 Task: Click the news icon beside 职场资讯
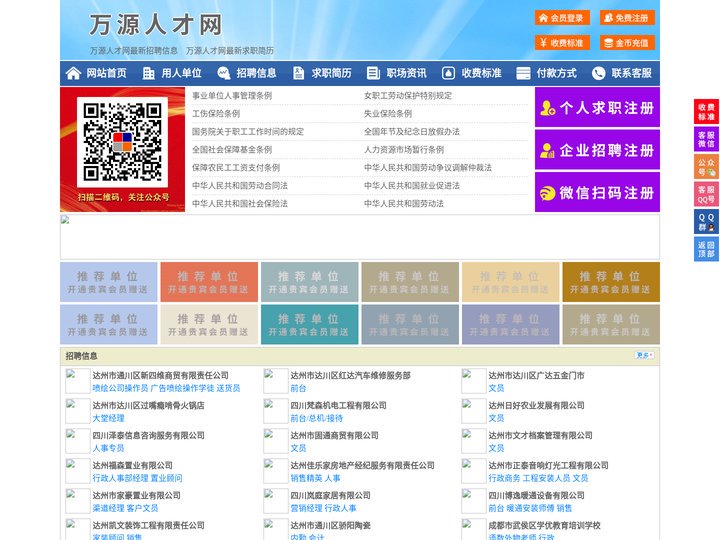(x=373, y=73)
